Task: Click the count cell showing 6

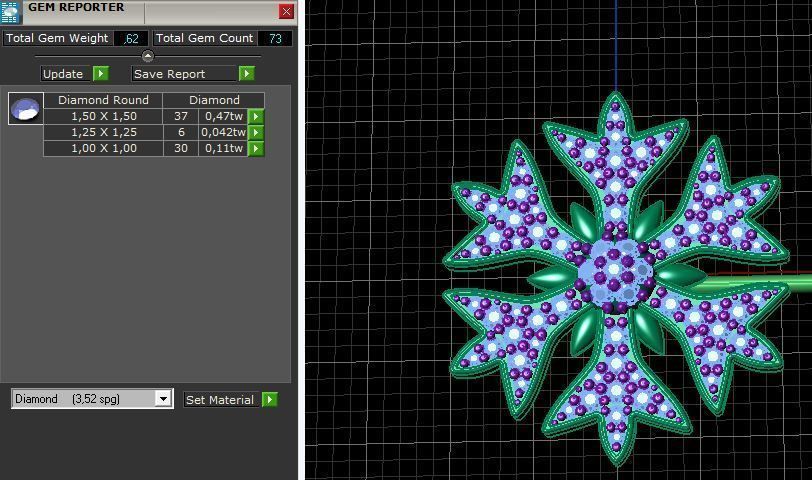Action: (x=181, y=133)
